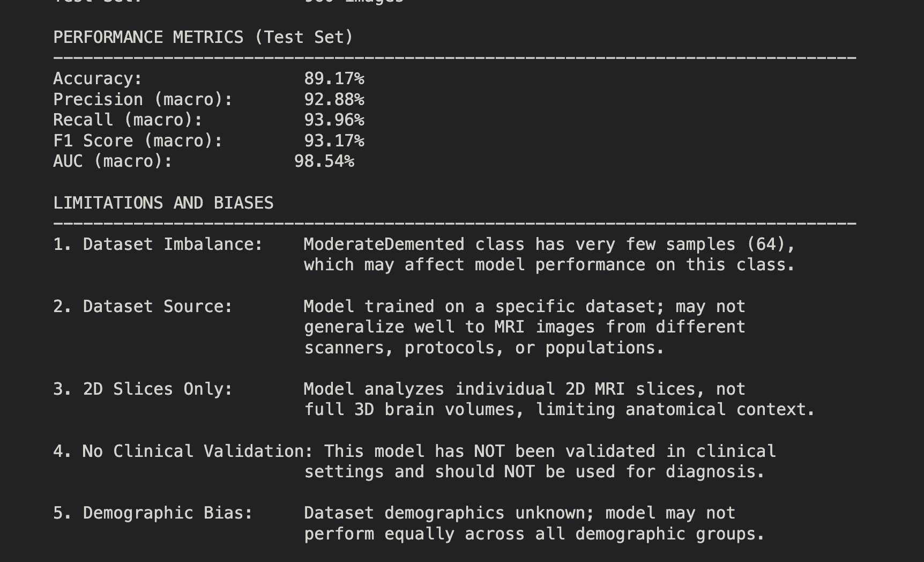Image resolution: width=924 pixels, height=562 pixels.
Task: Click the Precision (macro) label
Action: (143, 100)
